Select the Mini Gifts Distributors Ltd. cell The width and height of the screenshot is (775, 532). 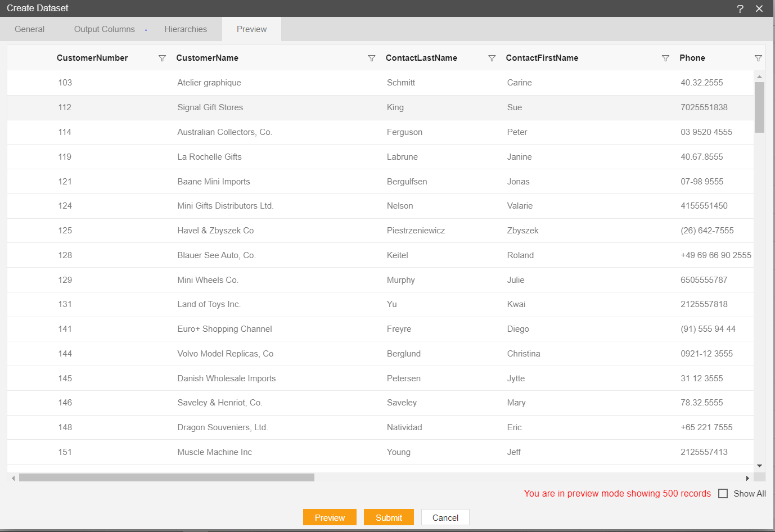coord(226,206)
